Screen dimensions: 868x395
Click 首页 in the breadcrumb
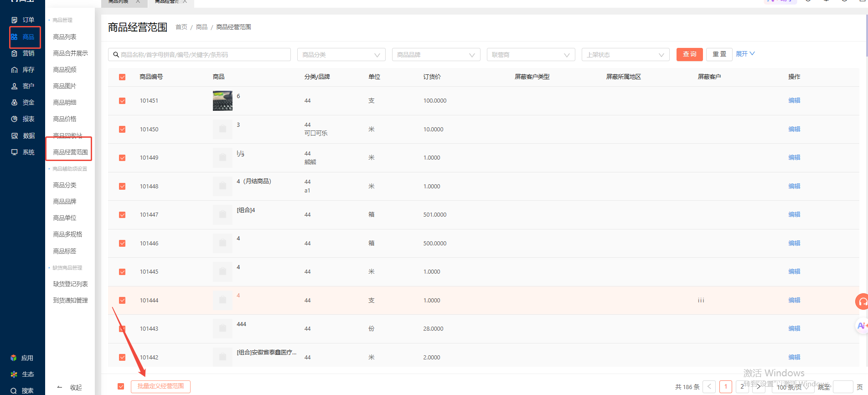click(181, 27)
